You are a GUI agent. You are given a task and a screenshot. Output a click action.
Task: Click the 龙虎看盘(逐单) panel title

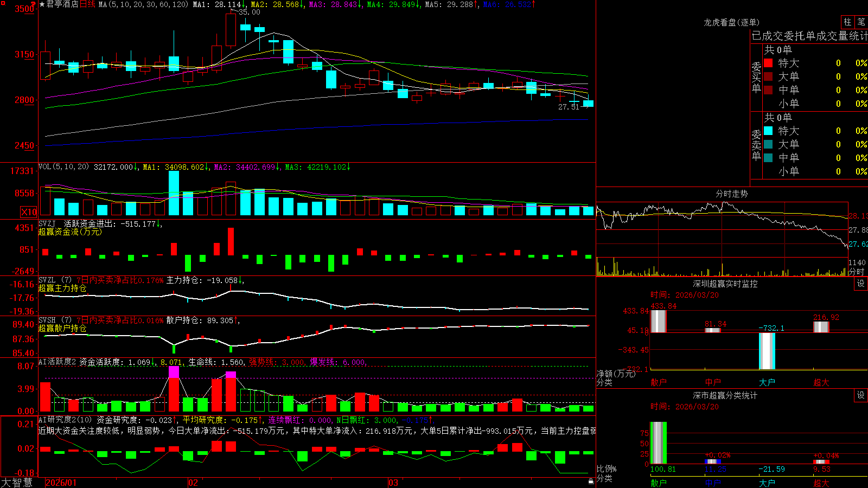[x=731, y=22]
